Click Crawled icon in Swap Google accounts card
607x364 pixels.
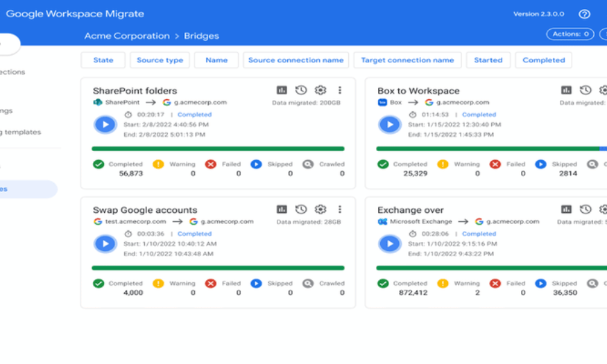[308, 284]
